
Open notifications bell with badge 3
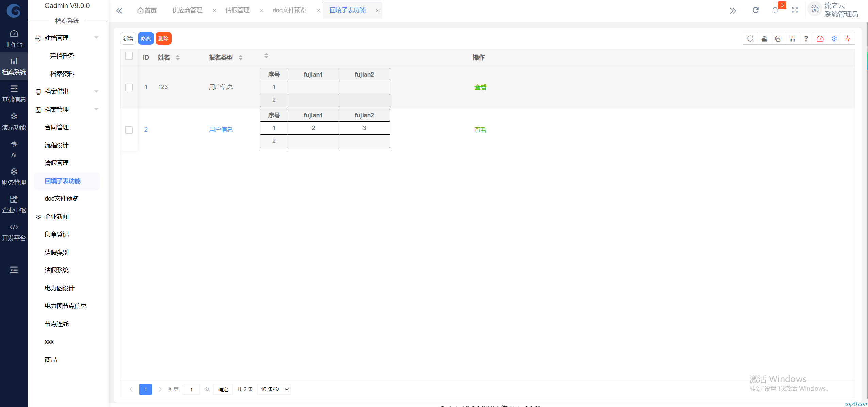click(x=775, y=10)
